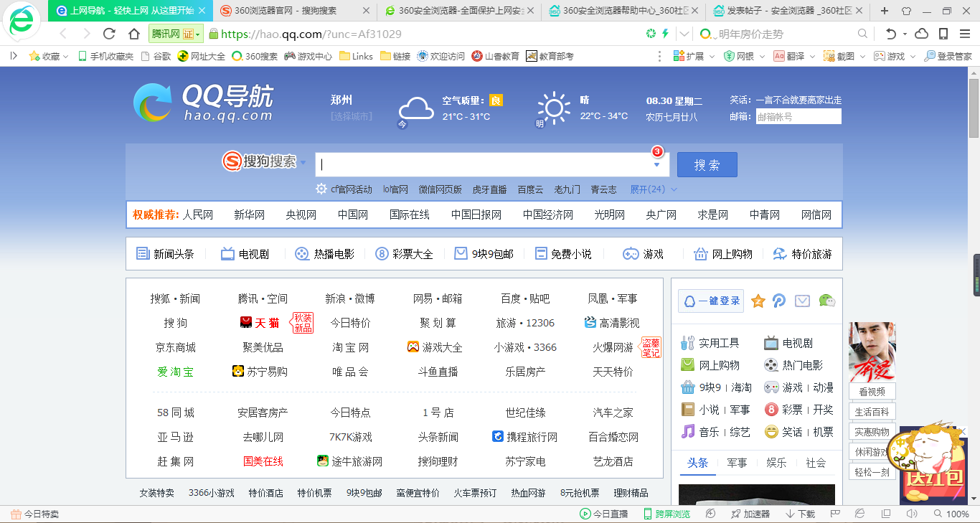
Task: Open the 腾讯网 certificate dropdown
Action: [x=176, y=34]
